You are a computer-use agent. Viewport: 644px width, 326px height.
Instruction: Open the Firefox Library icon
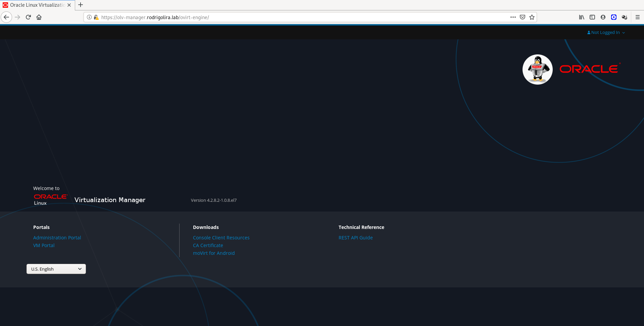click(582, 17)
